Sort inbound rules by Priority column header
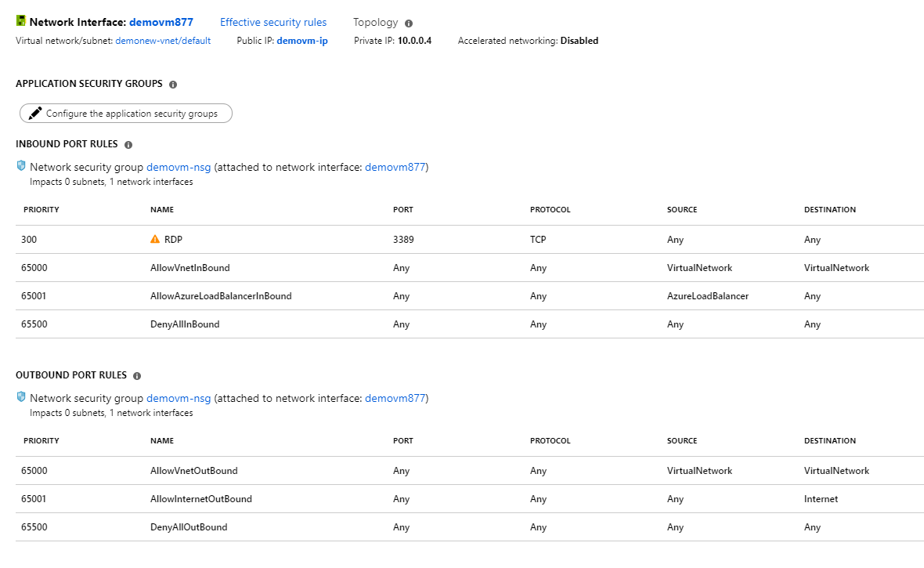 [x=42, y=210]
